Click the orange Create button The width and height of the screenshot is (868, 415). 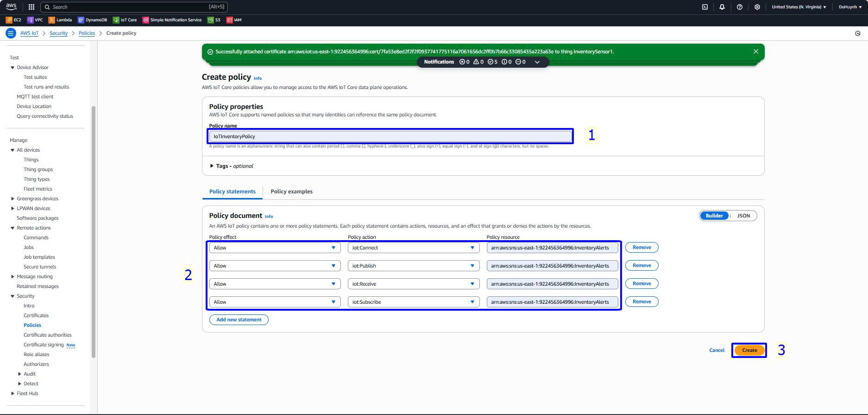click(x=749, y=350)
